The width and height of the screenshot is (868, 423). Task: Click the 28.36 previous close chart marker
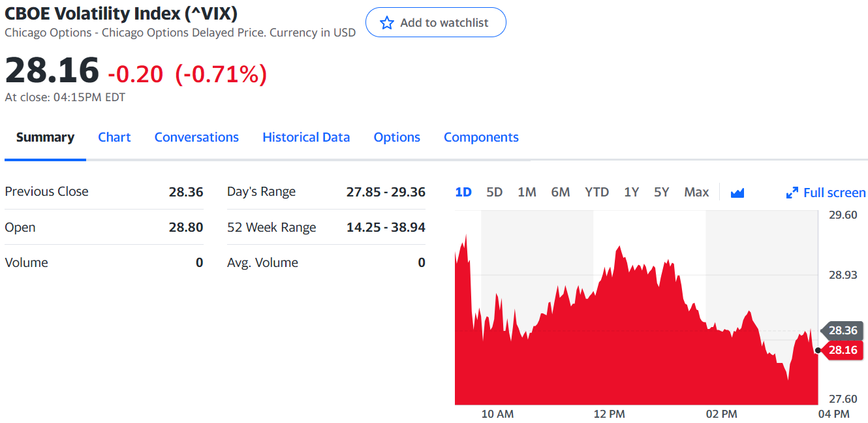[842, 330]
